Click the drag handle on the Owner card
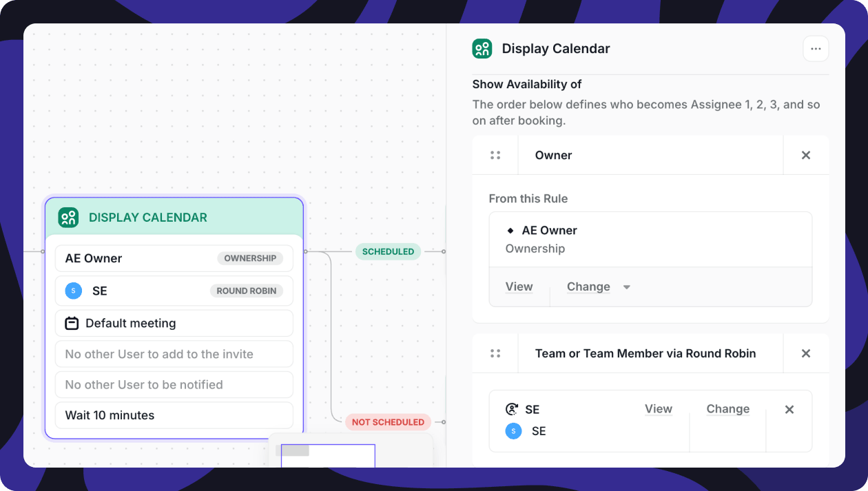868x491 pixels. (495, 155)
